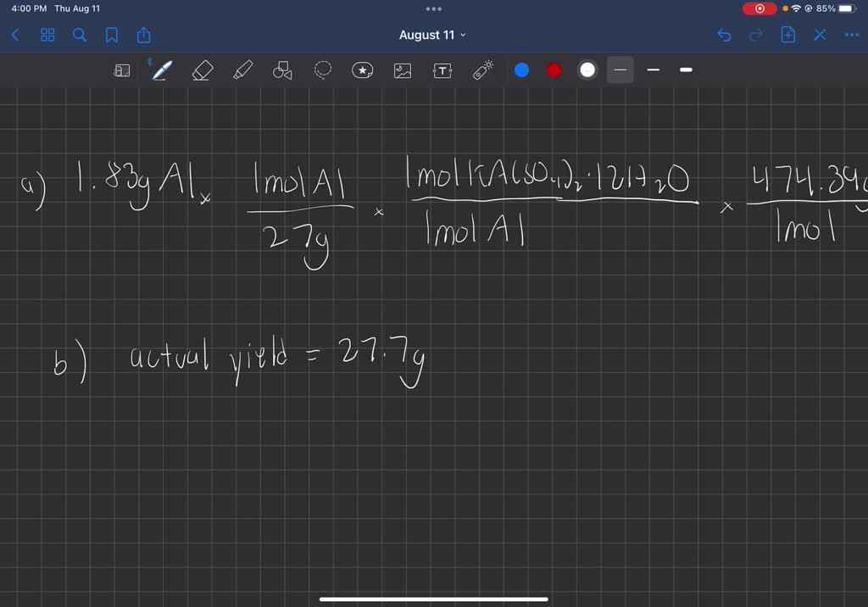The width and height of the screenshot is (868, 607).
Task: Open the four-squares thumbnail view
Action: (x=47, y=35)
